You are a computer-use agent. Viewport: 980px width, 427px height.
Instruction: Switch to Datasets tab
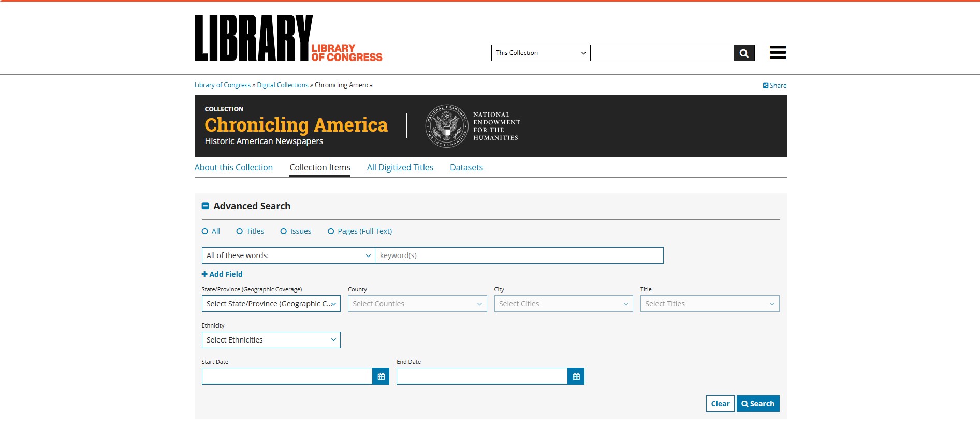tap(466, 167)
